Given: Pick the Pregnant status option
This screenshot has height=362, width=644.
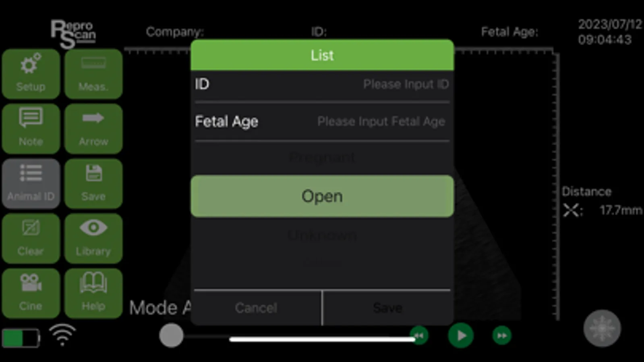Looking at the screenshot, I should [x=322, y=157].
